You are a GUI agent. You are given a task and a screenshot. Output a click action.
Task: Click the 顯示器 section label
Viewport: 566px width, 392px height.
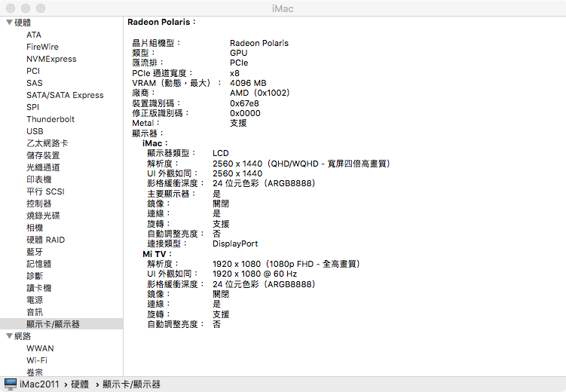pos(148,133)
